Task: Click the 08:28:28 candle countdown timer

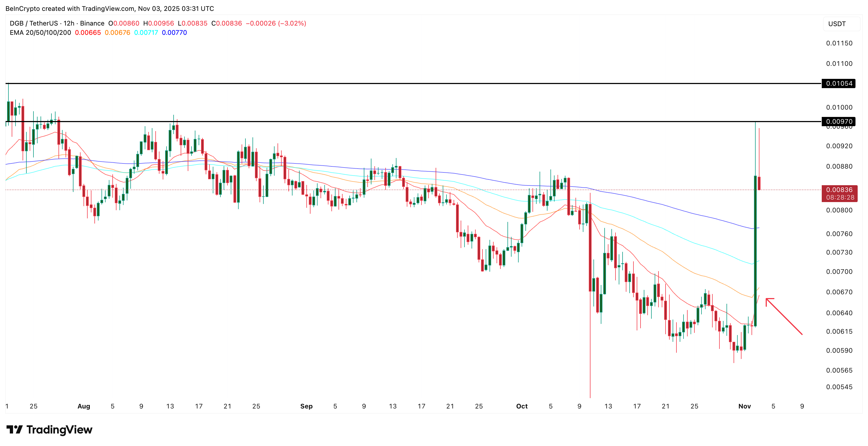Action: (x=841, y=198)
